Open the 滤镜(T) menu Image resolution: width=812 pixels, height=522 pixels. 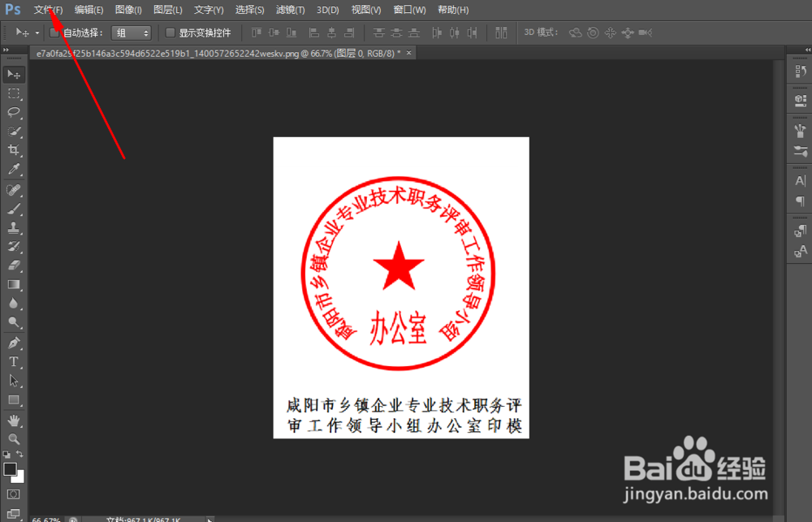pyautogui.click(x=289, y=10)
